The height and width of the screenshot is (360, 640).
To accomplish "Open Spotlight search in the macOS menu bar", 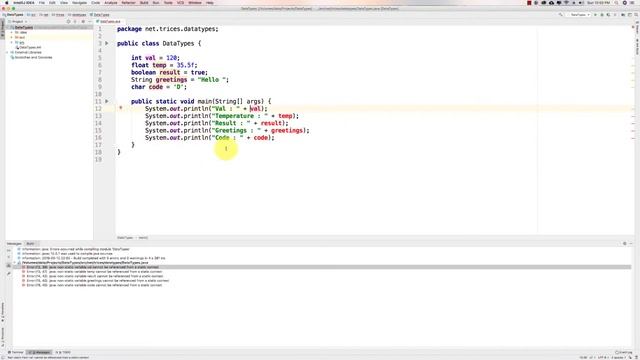I will coord(616,2).
